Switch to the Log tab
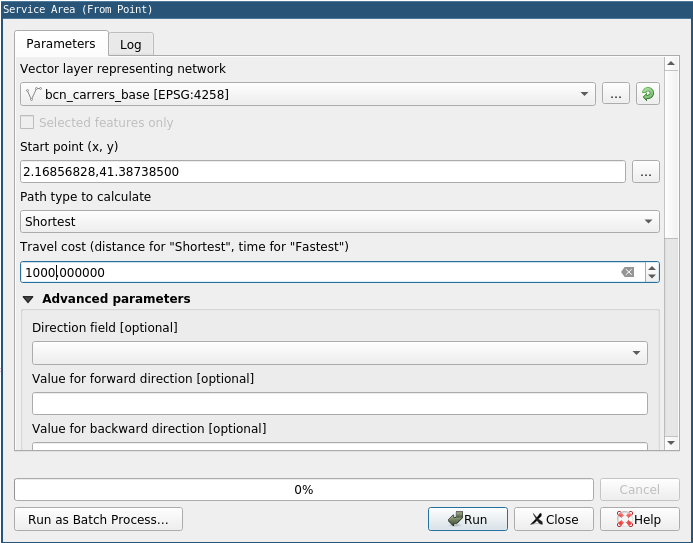The width and height of the screenshot is (693, 543). (131, 44)
